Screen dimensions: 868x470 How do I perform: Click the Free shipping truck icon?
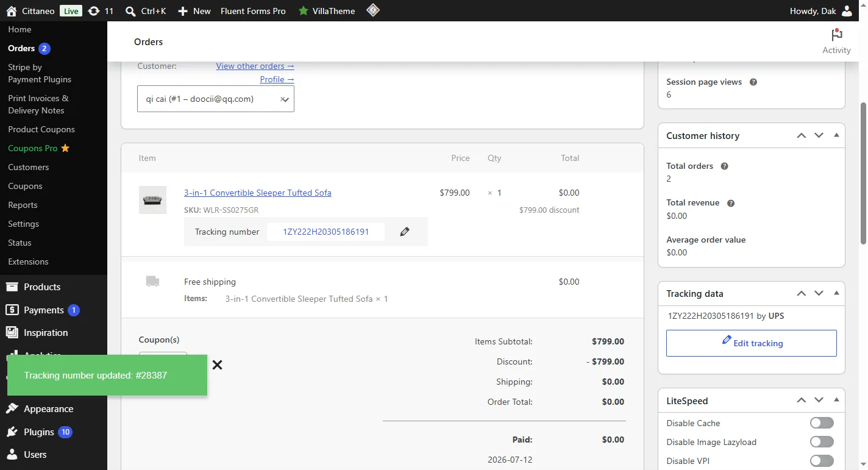[152, 281]
